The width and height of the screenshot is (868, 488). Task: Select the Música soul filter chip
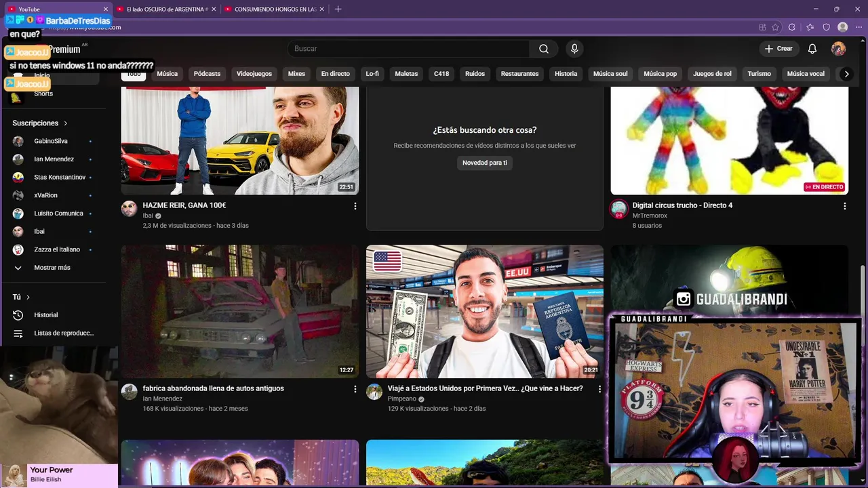click(610, 74)
